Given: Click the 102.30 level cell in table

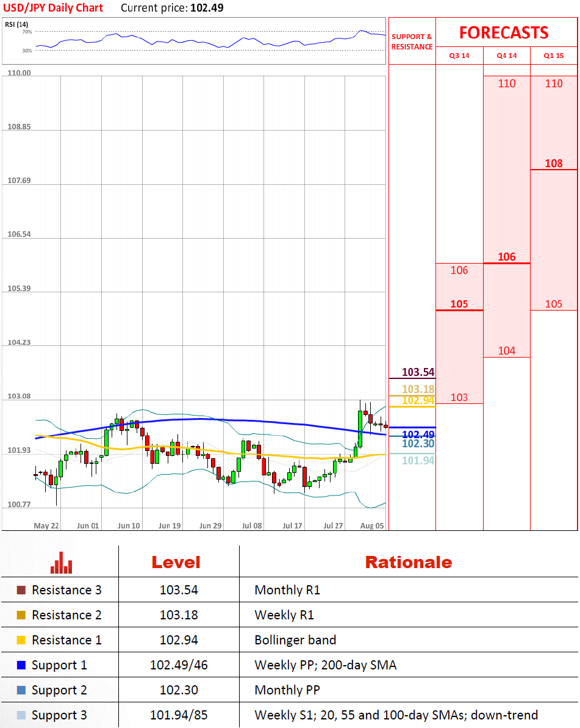Looking at the screenshot, I should point(179,690).
